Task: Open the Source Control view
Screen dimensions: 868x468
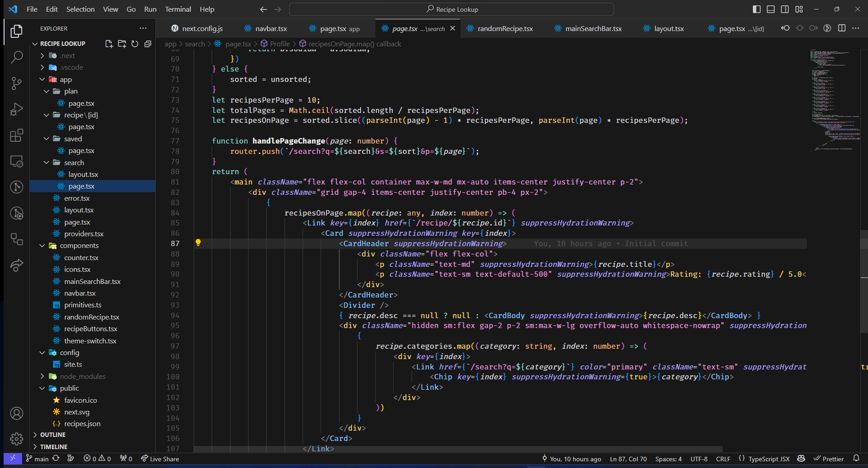Action: 17,83
